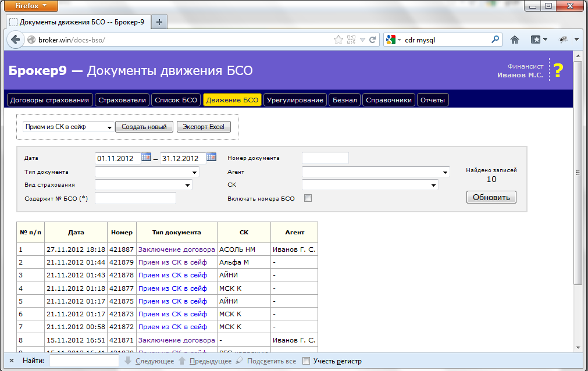Image resolution: width=588 pixels, height=371 pixels.
Task: Find next match with down arrow
Action: 128,361
